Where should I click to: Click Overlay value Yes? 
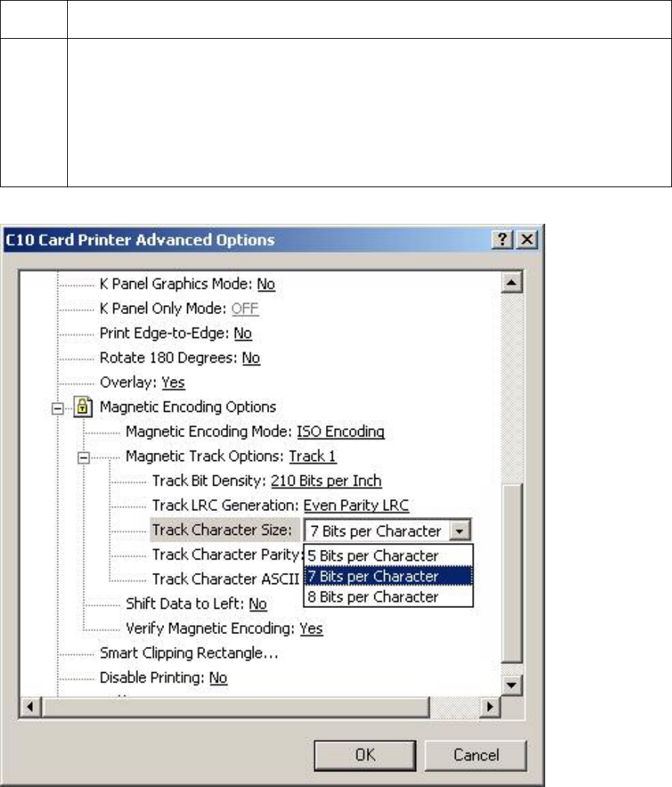173,383
